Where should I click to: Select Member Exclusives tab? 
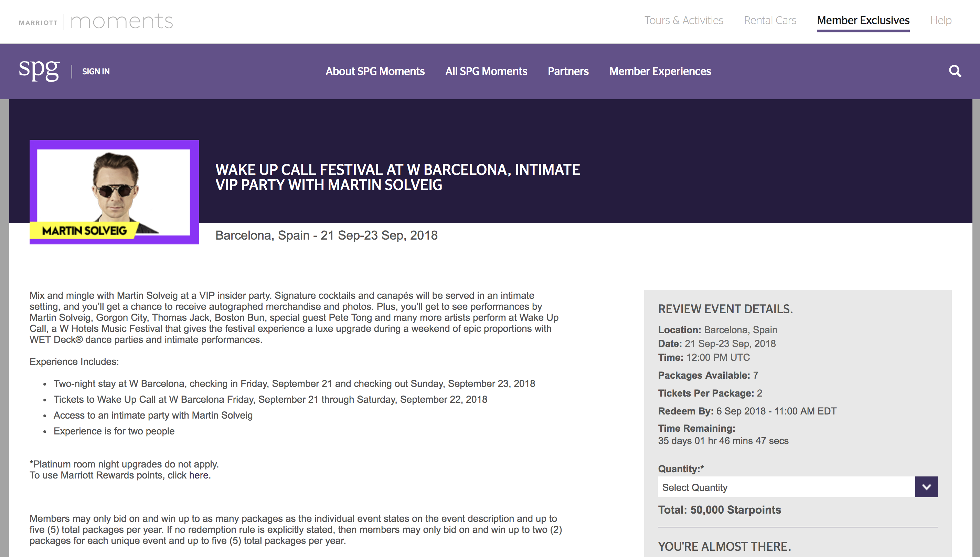[x=863, y=20]
